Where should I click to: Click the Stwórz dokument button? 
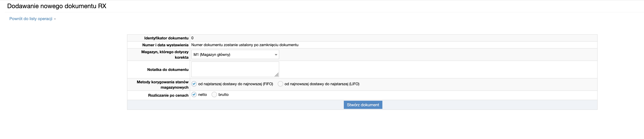[x=363, y=105]
